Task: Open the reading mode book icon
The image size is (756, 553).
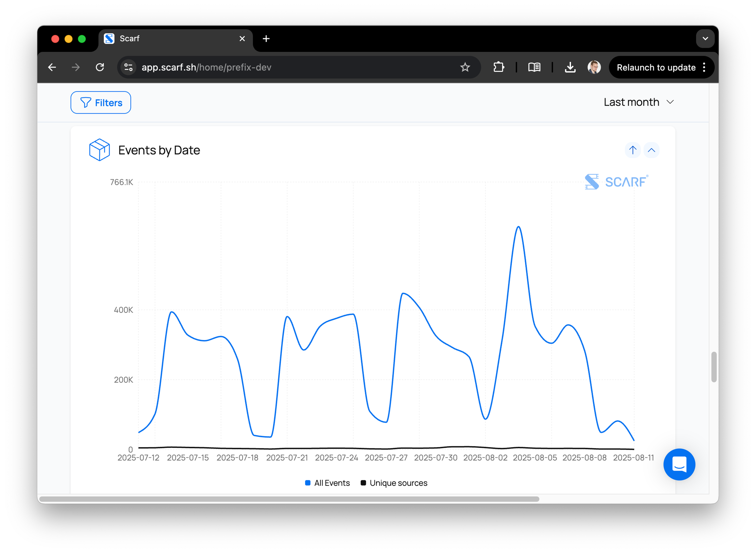Action: click(x=534, y=67)
